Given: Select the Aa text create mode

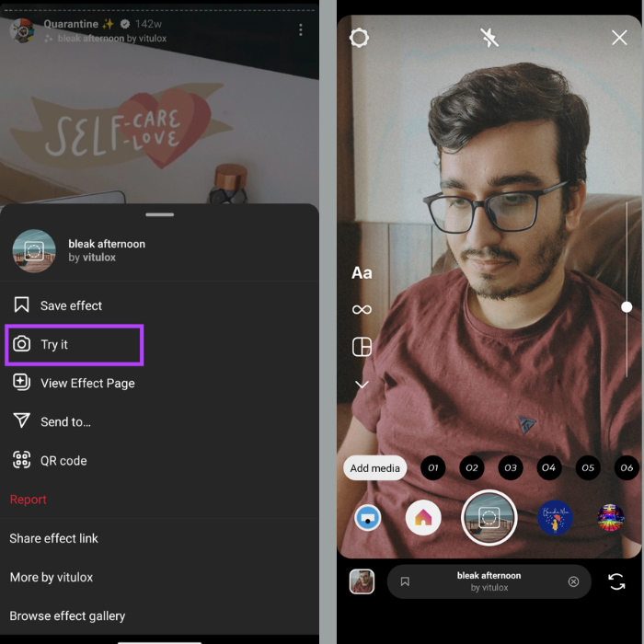Looking at the screenshot, I should click(x=362, y=273).
